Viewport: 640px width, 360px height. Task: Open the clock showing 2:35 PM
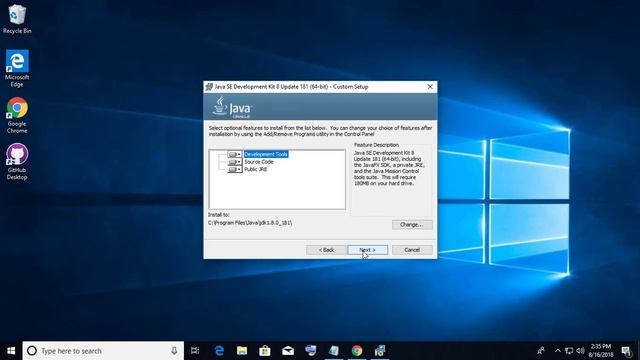pos(601,351)
